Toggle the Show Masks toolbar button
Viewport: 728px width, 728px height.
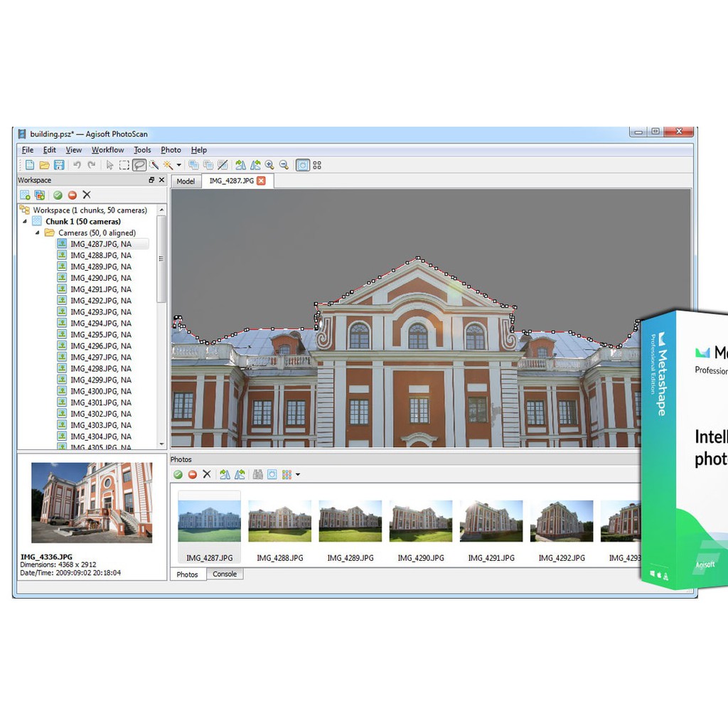point(302,165)
